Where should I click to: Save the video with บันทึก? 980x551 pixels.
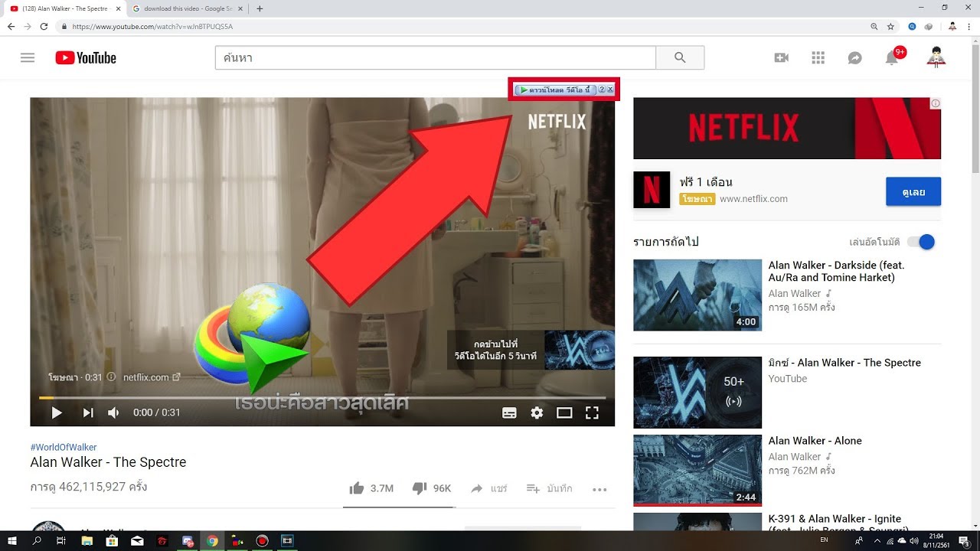(549, 488)
